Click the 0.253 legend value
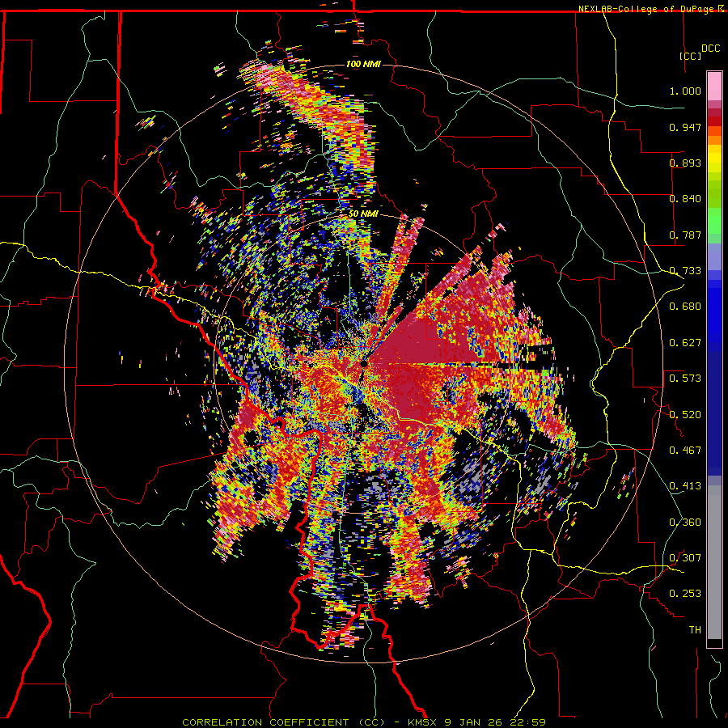This screenshot has width=728, height=728. point(685,594)
